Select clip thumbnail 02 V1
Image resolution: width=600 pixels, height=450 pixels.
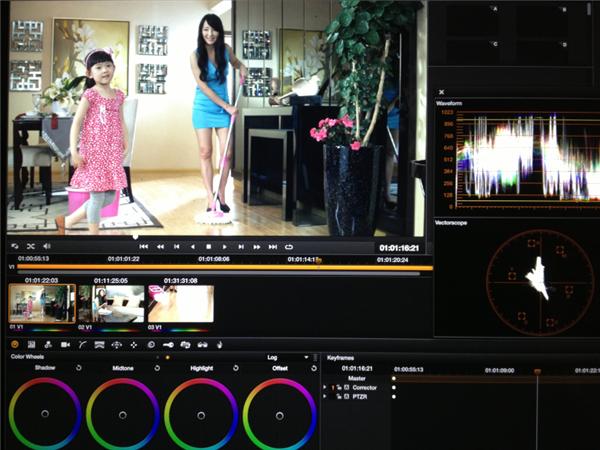pos(111,303)
